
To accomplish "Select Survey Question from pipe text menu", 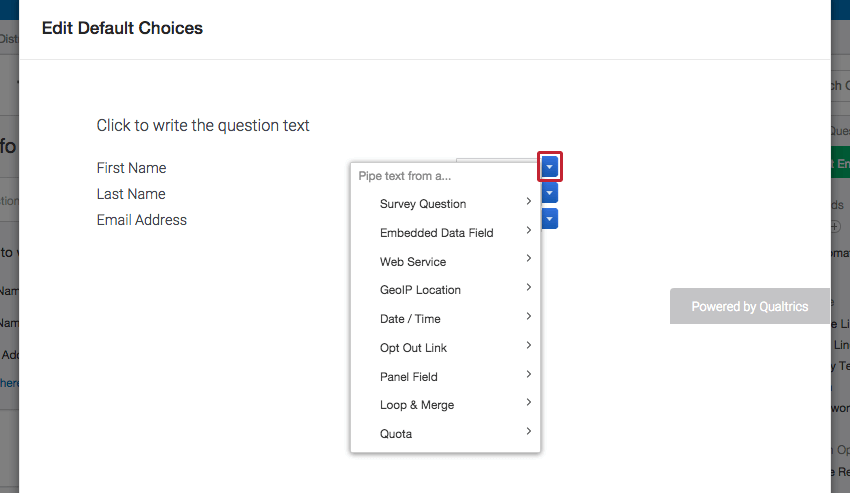I will coord(423,204).
